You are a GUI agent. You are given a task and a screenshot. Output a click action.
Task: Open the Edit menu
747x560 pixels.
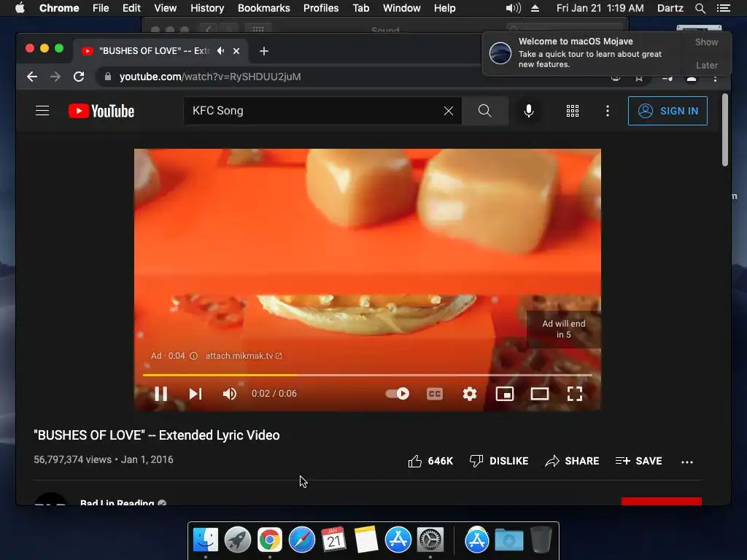pos(131,8)
